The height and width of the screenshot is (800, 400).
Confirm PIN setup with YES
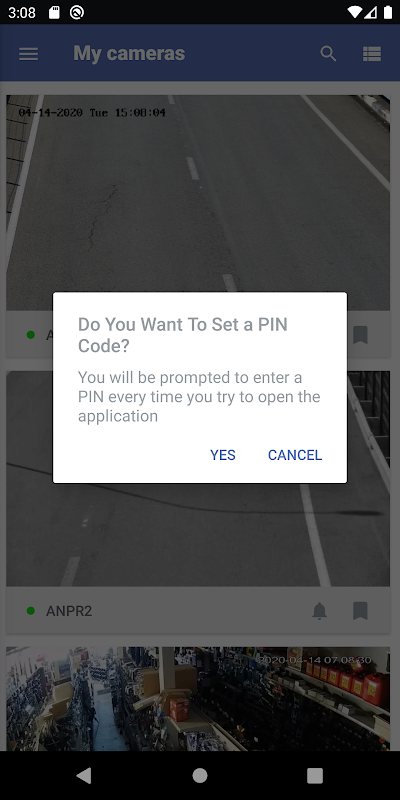coord(223,455)
